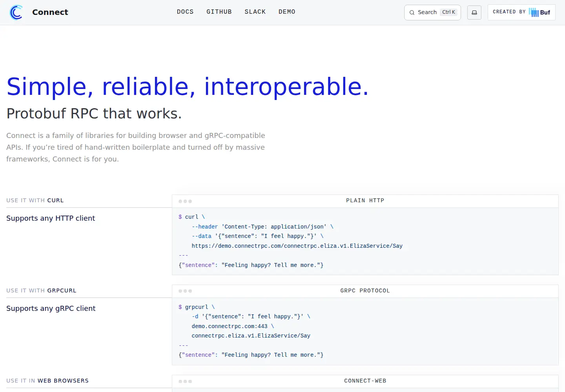
Task: Open the Search box
Action: 432,13
